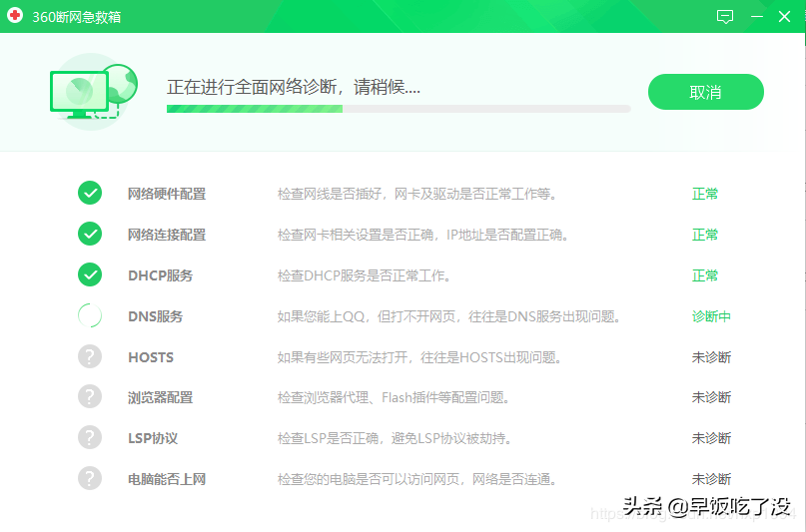Click description 检查您的电脑是否可以访问网页
806x532 pixels.
(x=416, y=479)
